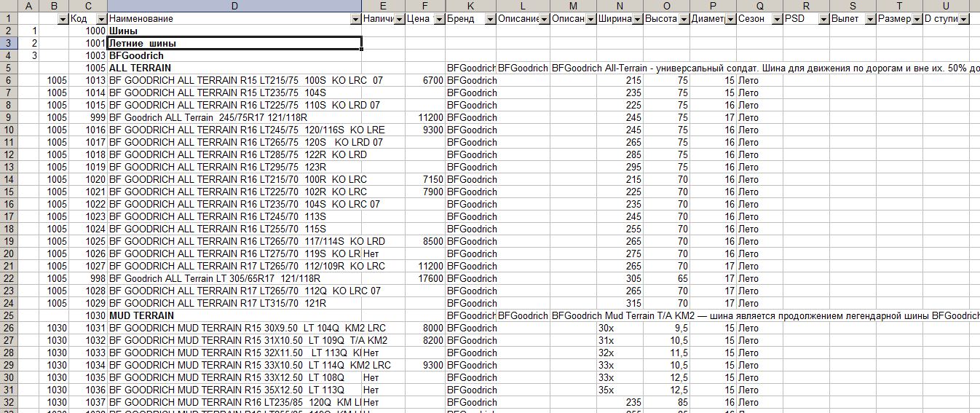This screenshot has height=413, width=980.
Task: Open the Код filter dropdown
Action: coord(101,19)
